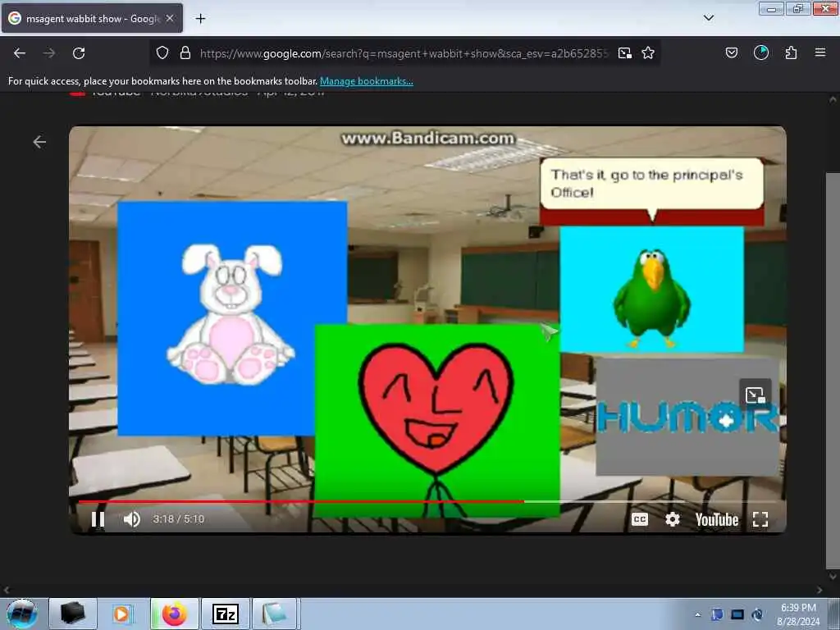
Task: Open a new browser tab
Action: [200, 19]
